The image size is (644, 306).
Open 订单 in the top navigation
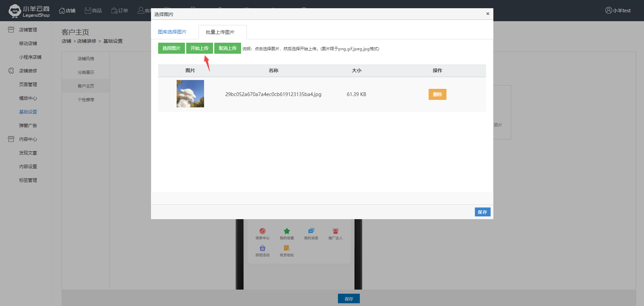(x=120, y=11)
